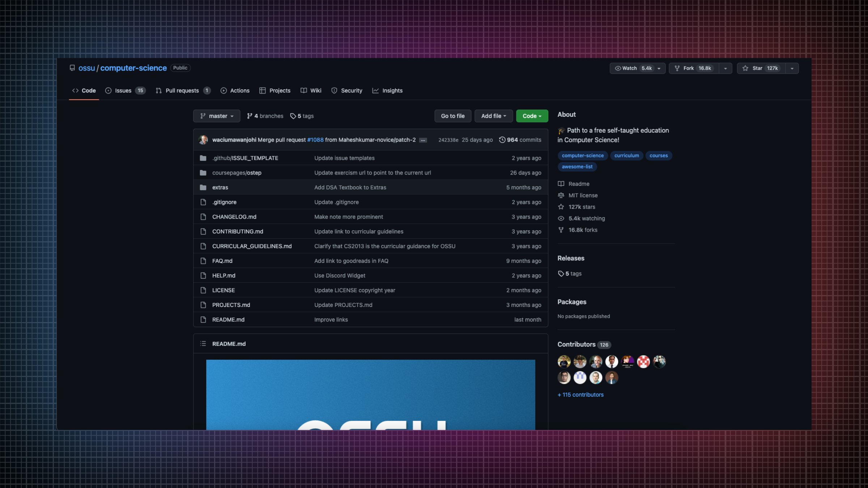This screenshot has height=488, width=868.
Task: Open Readme via the book icon
Action: coord(561,184)
